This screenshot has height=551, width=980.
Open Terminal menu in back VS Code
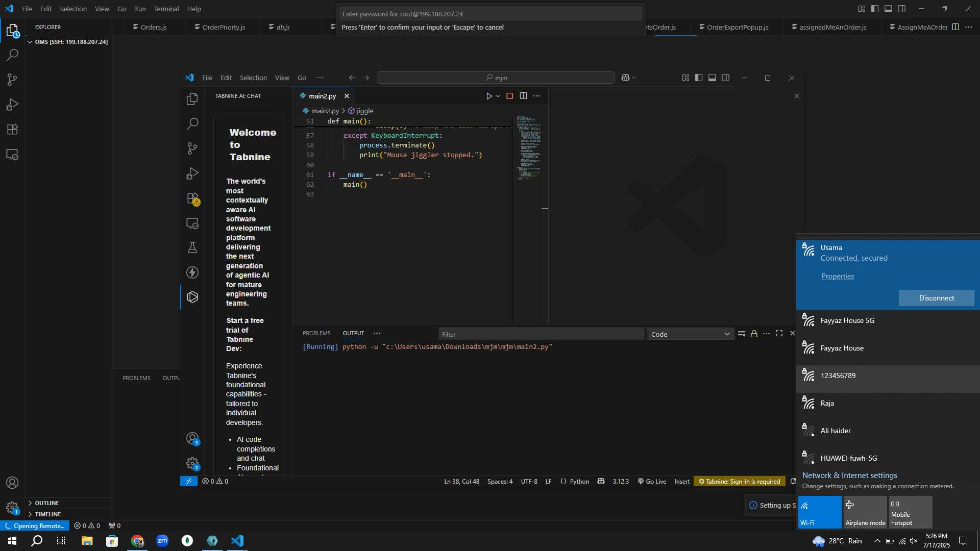click(x=166, y=9)
